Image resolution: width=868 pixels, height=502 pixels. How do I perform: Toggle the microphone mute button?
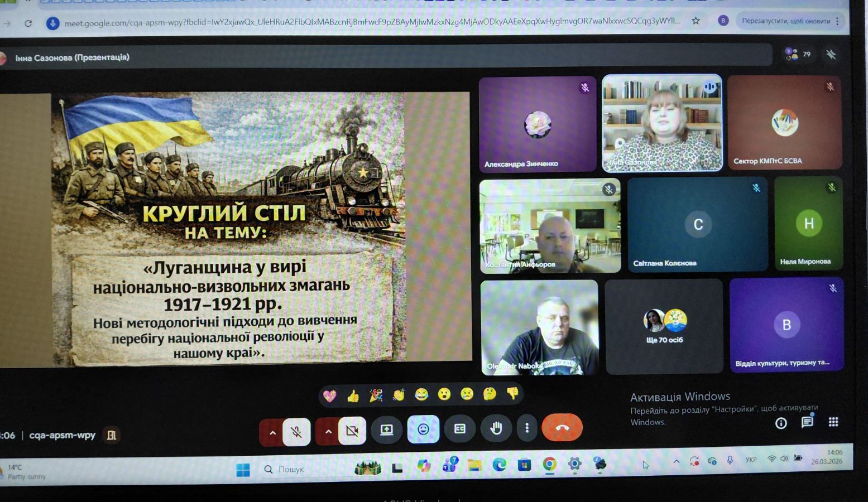[x=296, y=431]
